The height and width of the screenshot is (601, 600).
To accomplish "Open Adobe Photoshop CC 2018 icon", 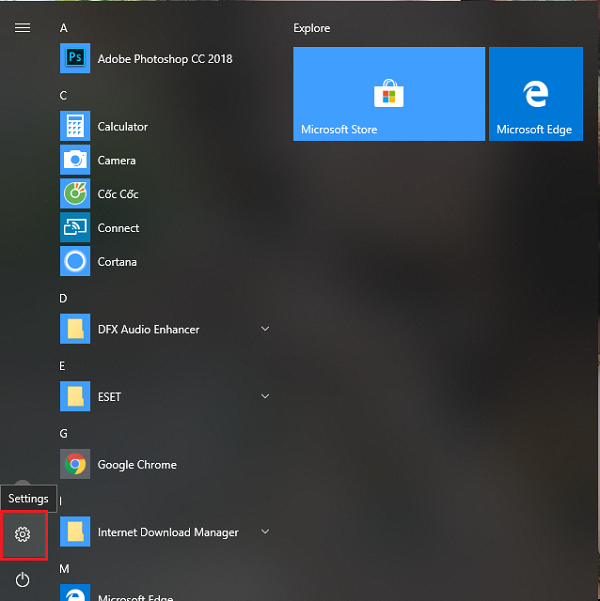I will click(x=75, y=59).
